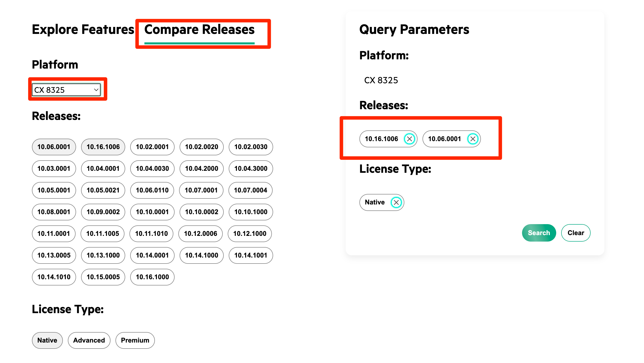This screenshot has height=363, width=644.
Task: Select the Compare Releases tab
Action: pyautogui.click(x=199, y=29)
